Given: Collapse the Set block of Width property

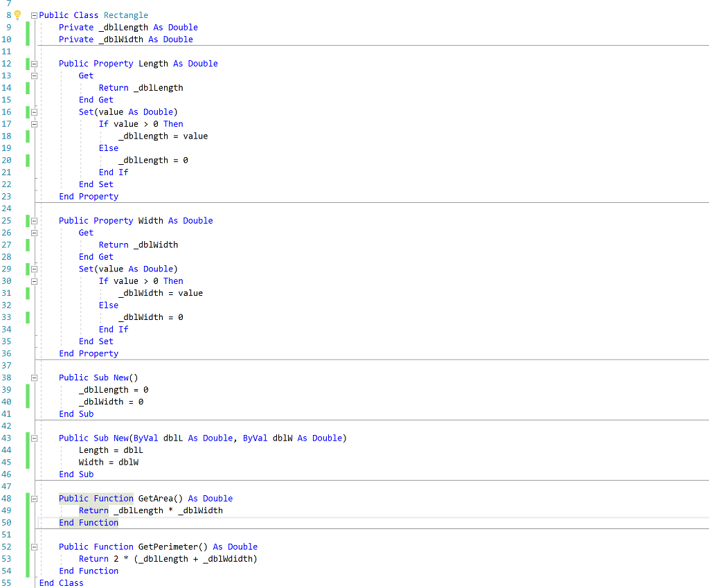Looking at the screenshot, I should point(34,269).
